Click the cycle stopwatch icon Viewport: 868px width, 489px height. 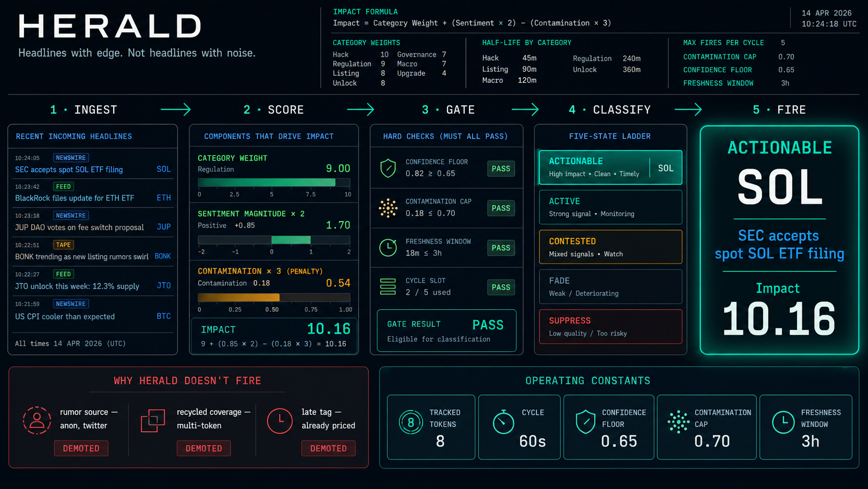(x=503, y=421)
